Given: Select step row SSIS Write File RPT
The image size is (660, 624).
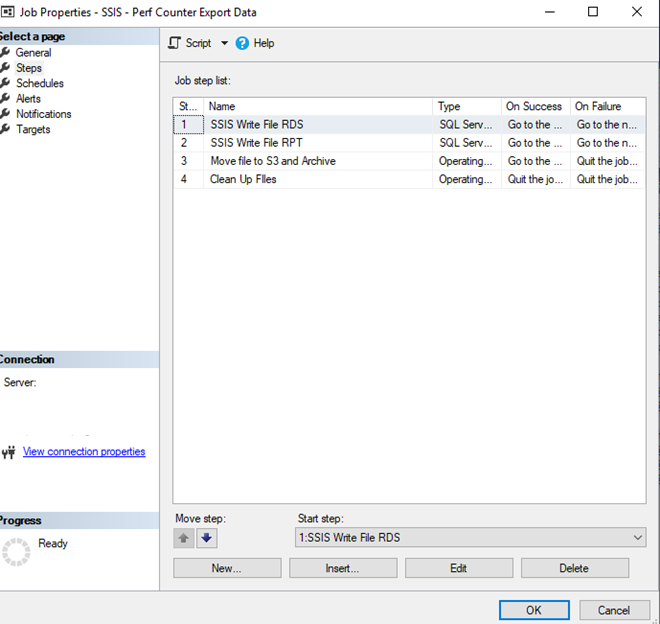Looking at the screenshot, I should click(x=409, y=143).
